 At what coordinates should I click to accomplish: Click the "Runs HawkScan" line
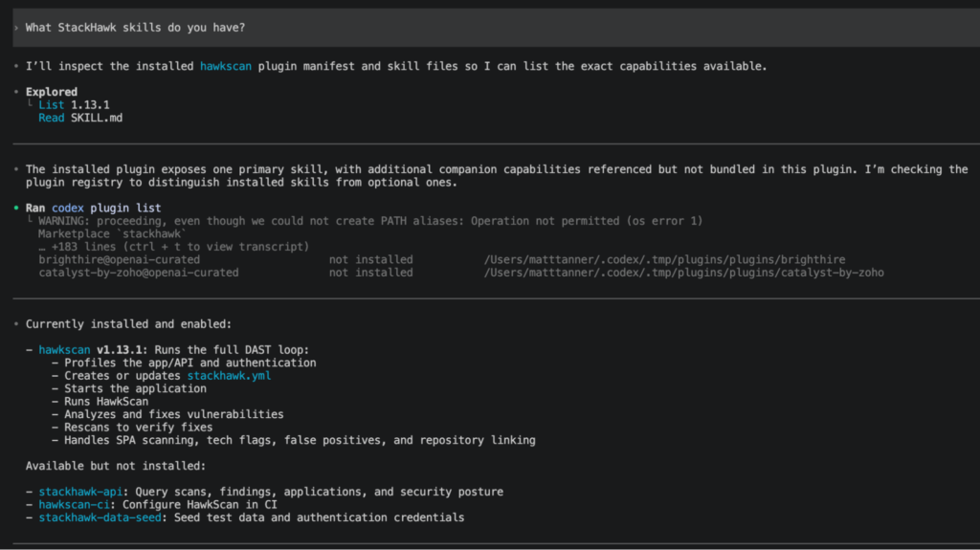[106, 402]
